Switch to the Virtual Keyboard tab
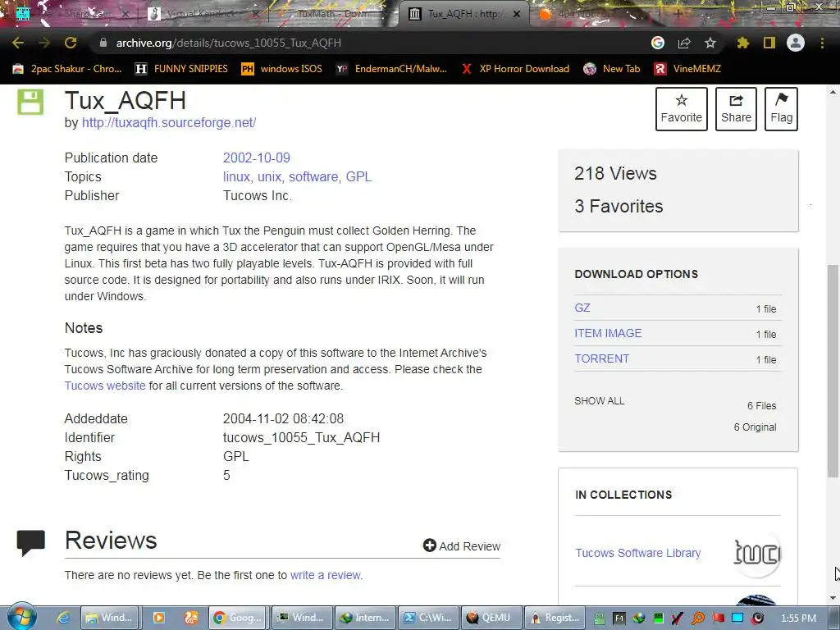Image resolution: width=840 pixels, height=630 pixels. 201,14
